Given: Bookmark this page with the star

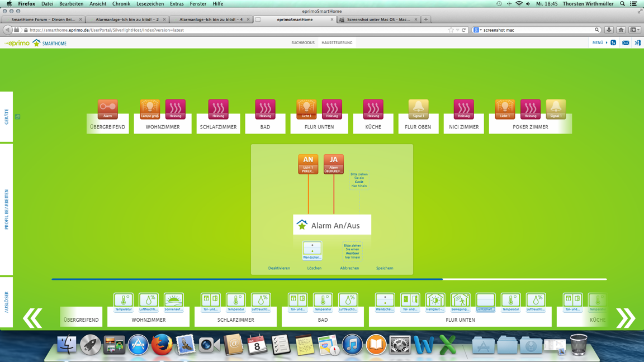Looking at the screenshot, I should [451, 30].
